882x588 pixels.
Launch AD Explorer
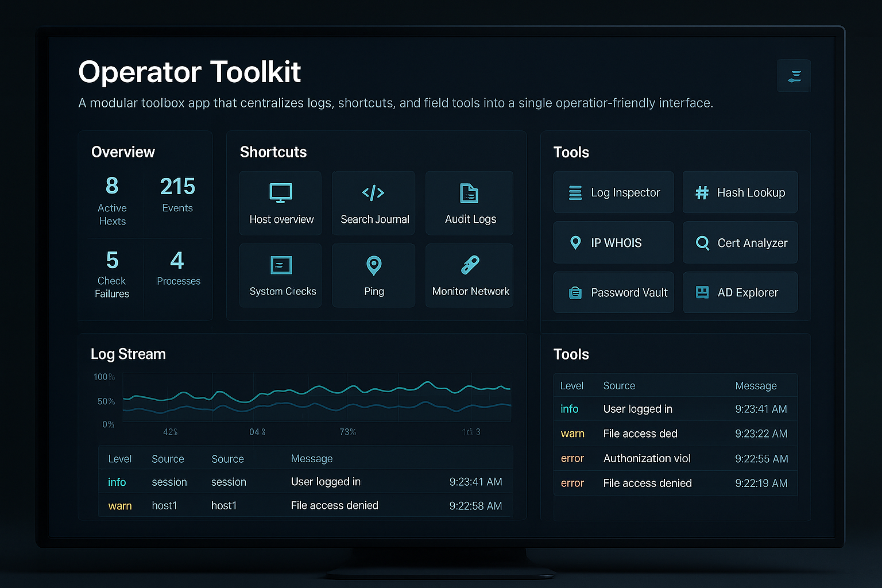tap(740, 292)
